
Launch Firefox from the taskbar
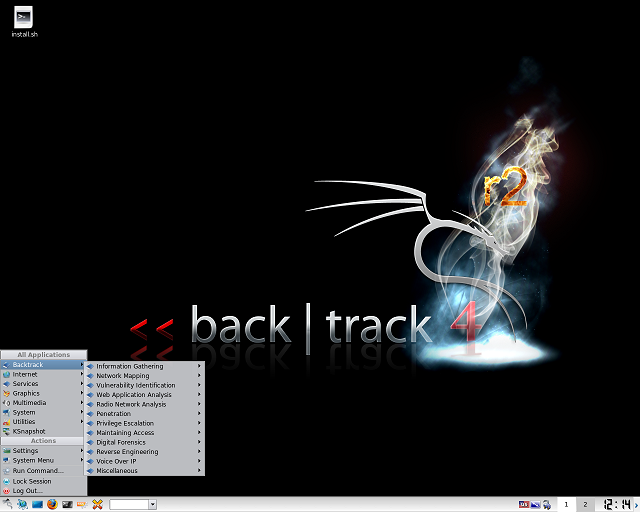pyautogui.click(x=52, y=504)
